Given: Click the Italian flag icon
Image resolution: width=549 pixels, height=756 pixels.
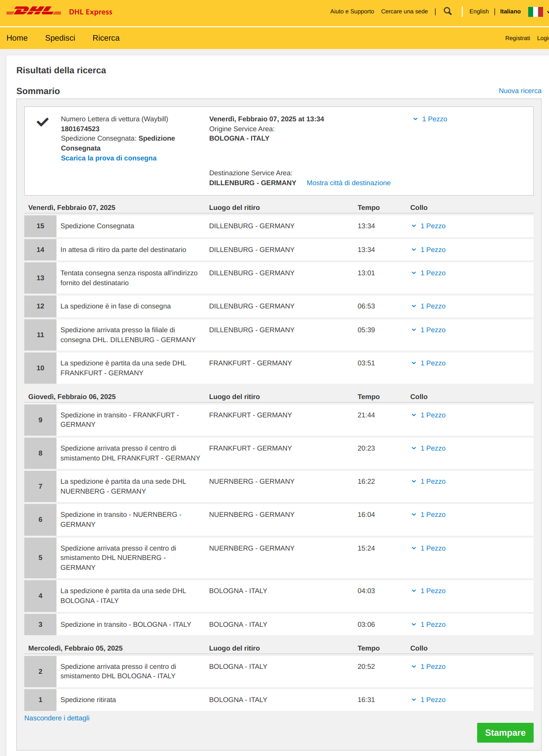Looking at the screenshot, I should click(x=535, y=11).
